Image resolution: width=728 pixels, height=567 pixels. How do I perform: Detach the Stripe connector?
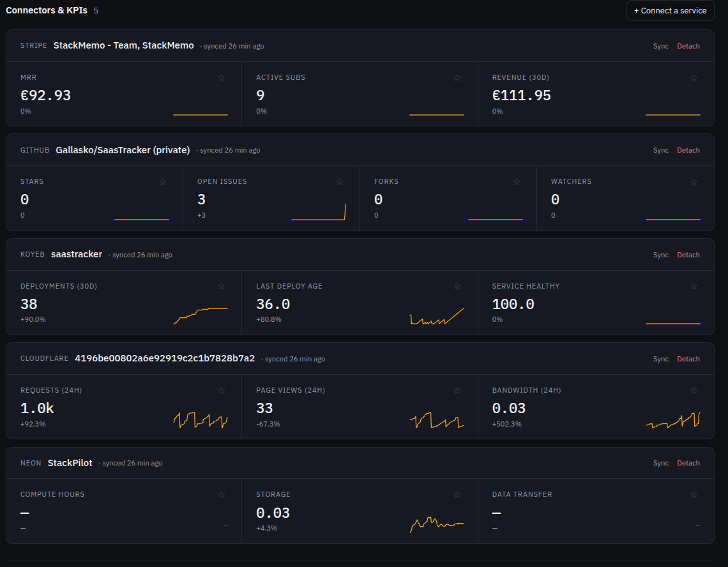coord(688,46)
